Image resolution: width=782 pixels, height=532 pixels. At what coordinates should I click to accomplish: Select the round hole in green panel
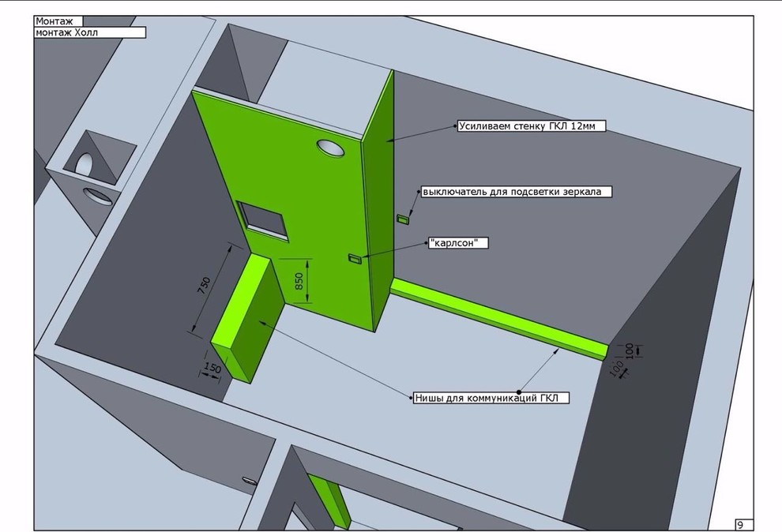pos(329,147)
